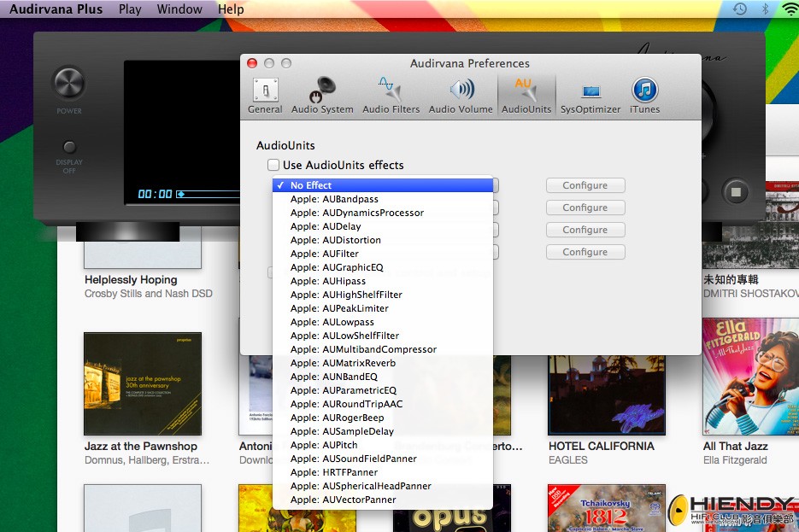Click the Bluetooth icon in menu bar
The image size is (799, 532).
pos(765,9)
